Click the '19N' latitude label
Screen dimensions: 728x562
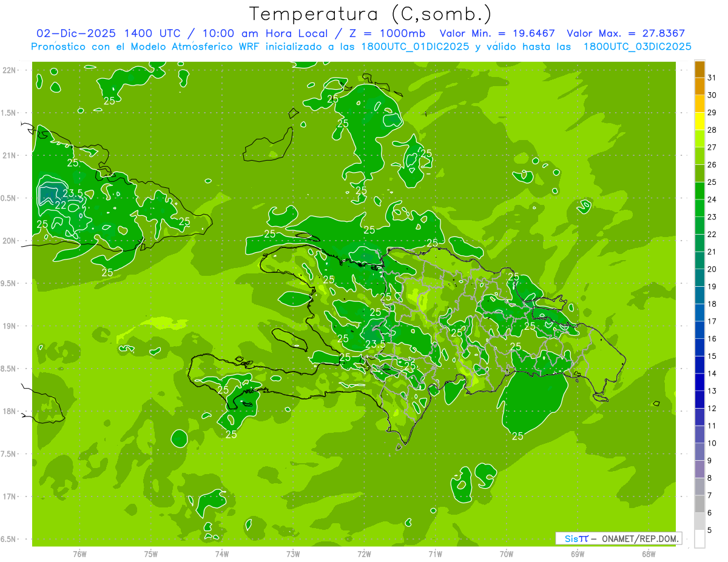coord(10,326)
